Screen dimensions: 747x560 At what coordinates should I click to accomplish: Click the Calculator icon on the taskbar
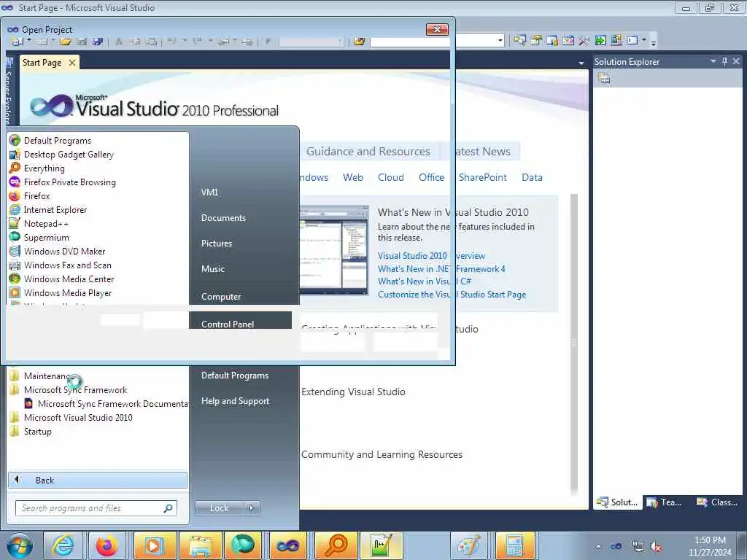pos(514,545)
